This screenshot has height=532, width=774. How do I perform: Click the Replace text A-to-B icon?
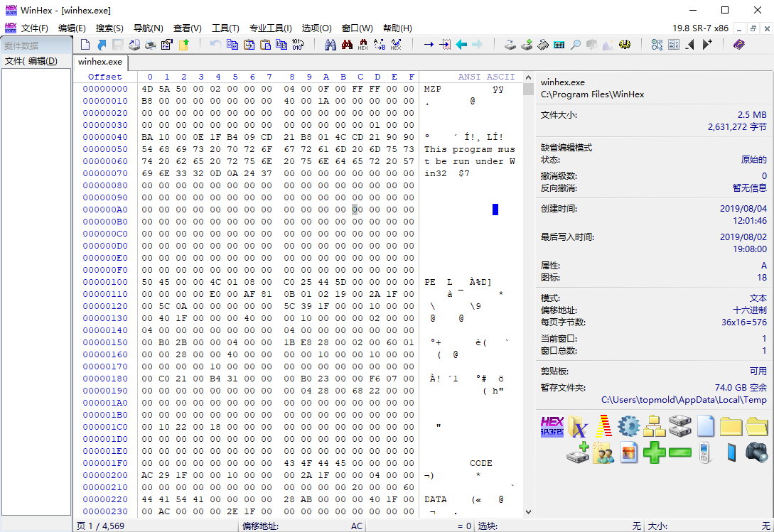[x=379, y=45]
